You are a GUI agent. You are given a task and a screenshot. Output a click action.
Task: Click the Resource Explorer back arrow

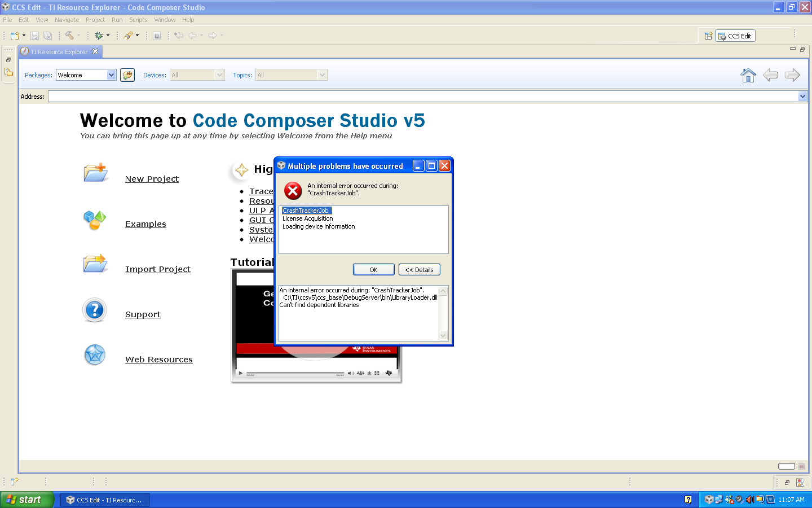point(770,75)
